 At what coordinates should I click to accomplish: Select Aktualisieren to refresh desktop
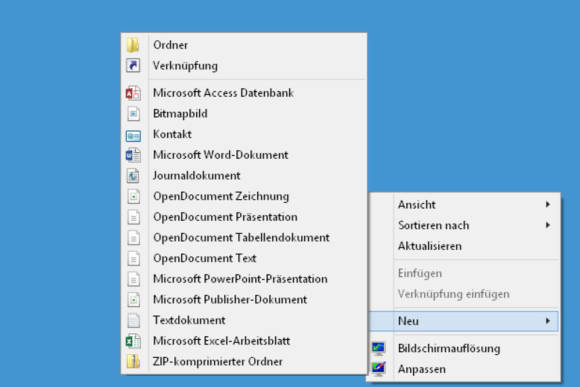click(463, 246)
